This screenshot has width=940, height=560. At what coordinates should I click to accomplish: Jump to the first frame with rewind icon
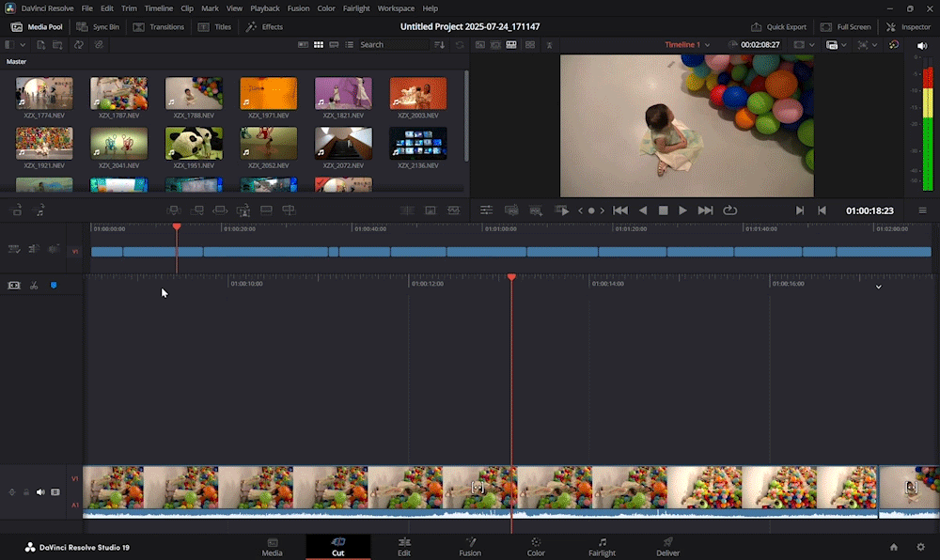pyautogui.click(x=620, y=210)
